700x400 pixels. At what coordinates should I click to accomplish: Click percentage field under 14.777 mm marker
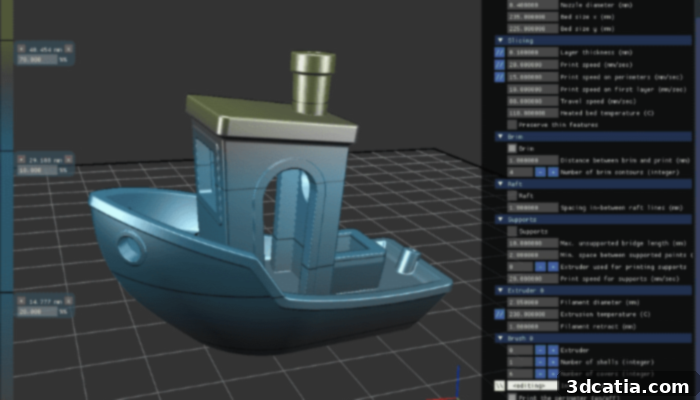(x=38, y=312)
